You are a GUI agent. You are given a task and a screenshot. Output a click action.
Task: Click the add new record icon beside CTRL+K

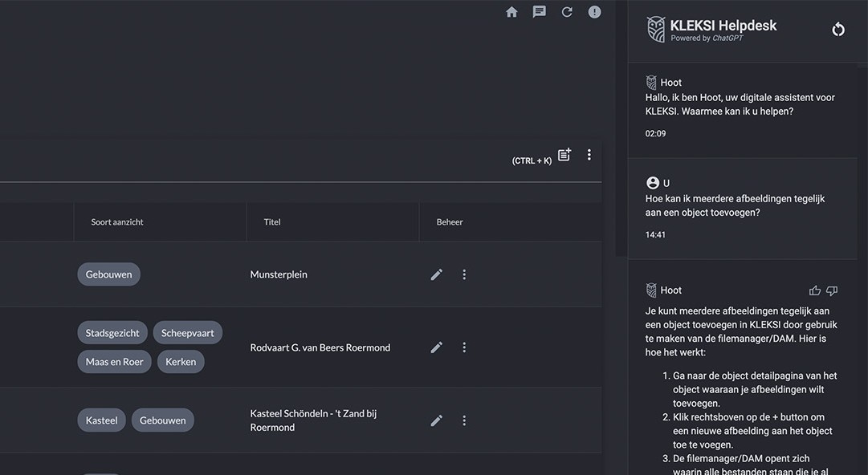pyautogui.click(x=564, y=154)
